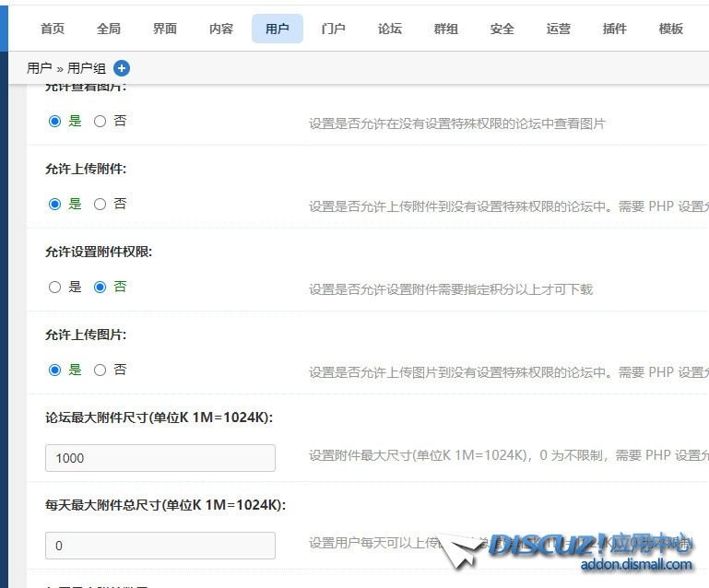Open the 安全 settings tab
The width and height of the screenshot is (709, 588).
[502, 29]
